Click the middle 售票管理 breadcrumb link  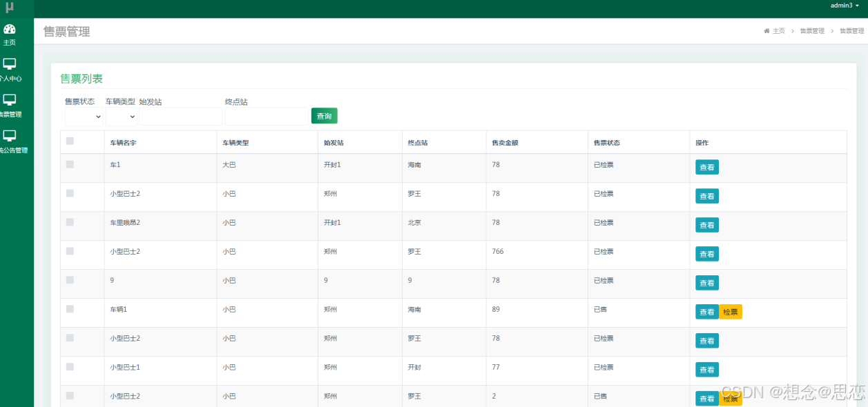pyautogui.click(x=812, y=31)
